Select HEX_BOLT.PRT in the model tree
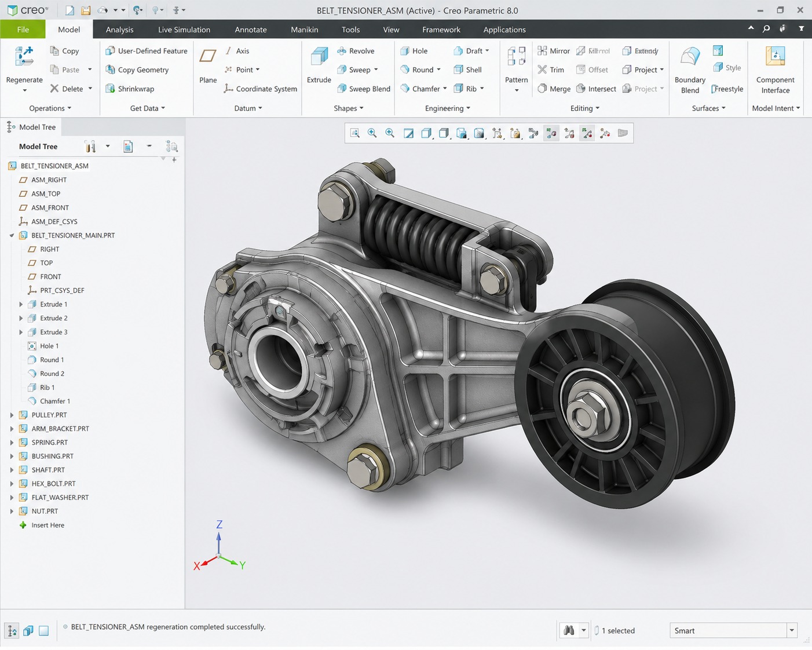Viewport: 812px width, 650px height. point(47,484)
